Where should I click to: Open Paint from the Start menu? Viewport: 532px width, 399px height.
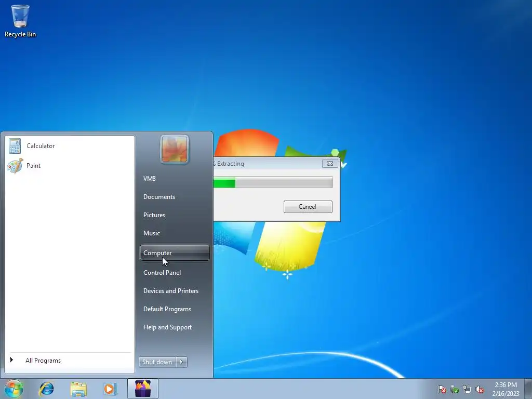[x=70, y=166]
